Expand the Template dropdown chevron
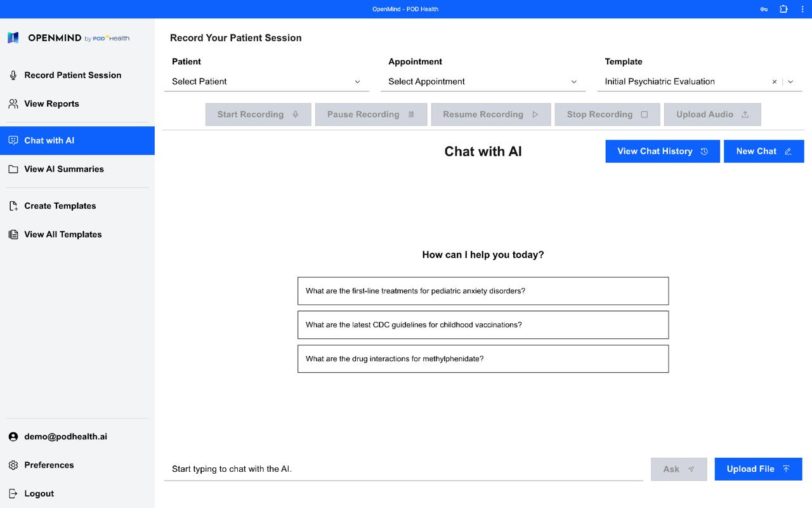The image size is (812, 508). (x=790, y=82)
